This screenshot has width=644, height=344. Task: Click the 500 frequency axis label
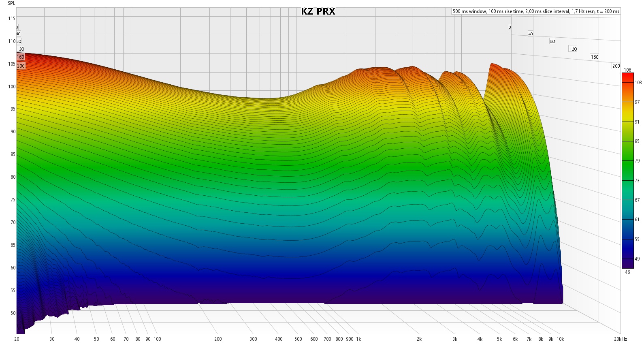click(x=298, y=339)
